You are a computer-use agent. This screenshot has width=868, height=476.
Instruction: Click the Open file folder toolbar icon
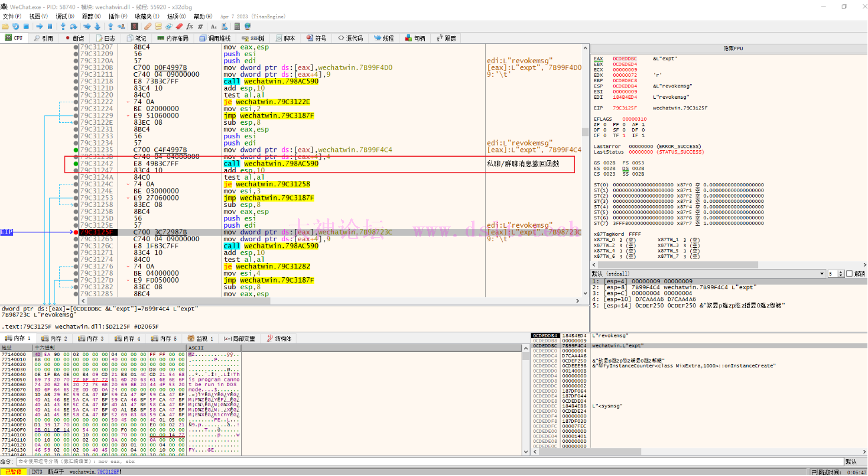5,27
